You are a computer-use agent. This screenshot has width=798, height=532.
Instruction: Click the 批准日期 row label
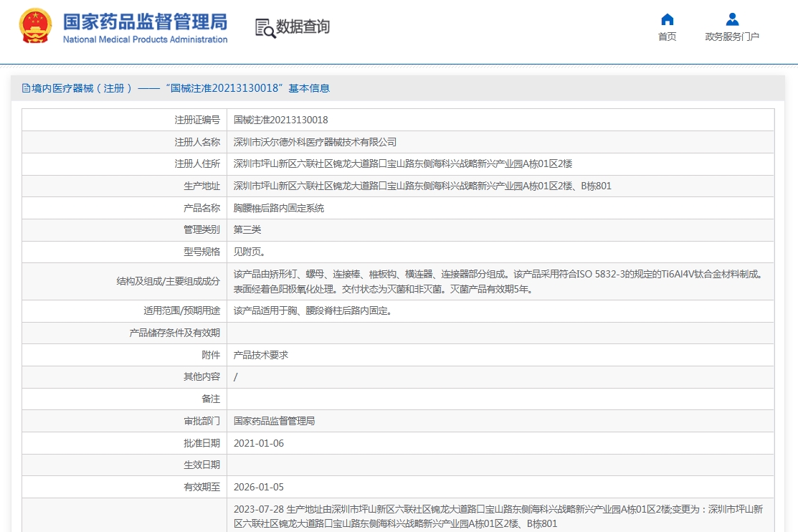202,443
